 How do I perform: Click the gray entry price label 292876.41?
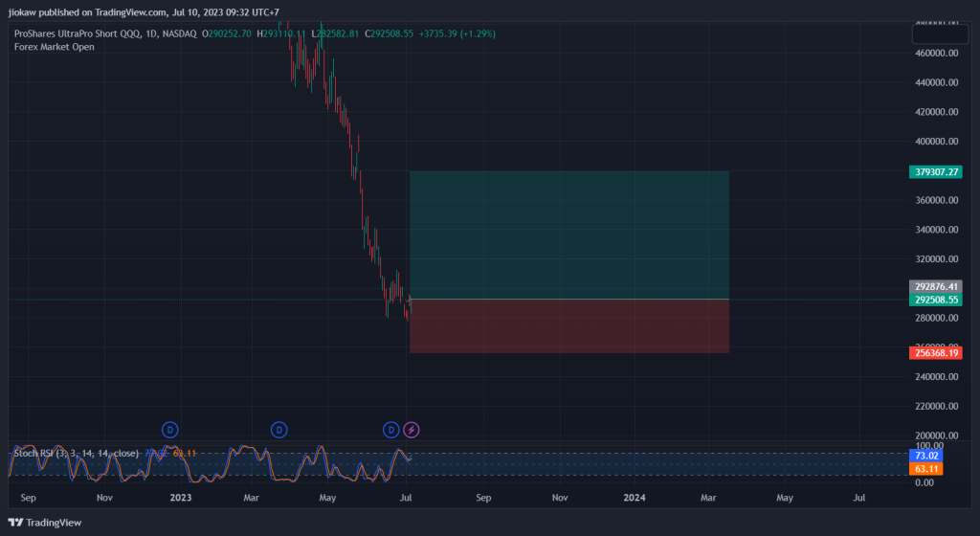click(x=936, y=287)
